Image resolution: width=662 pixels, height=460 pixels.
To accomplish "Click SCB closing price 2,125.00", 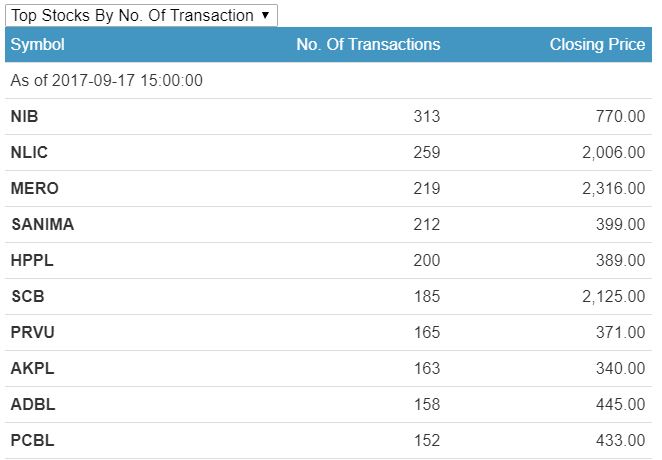I will coord(613,297).
